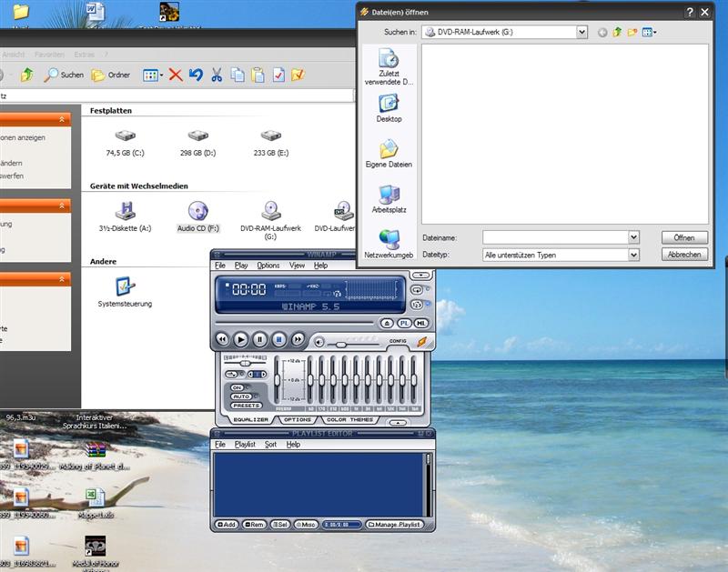
Task: Click the Cut scissors icon in Explorer
Action: (x=217, y=75)
